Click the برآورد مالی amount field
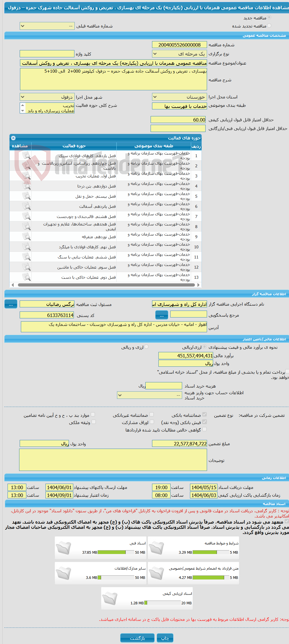 click(x=186, y=356)
